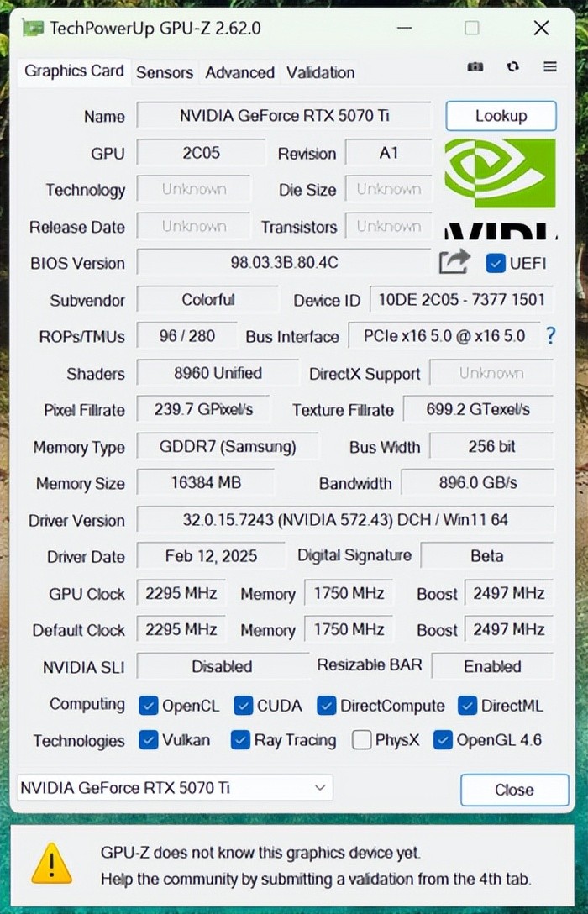Viewport: 588px width, 914px height.
Task: Switch to the Sensors tab
Action: coord(165,72)
